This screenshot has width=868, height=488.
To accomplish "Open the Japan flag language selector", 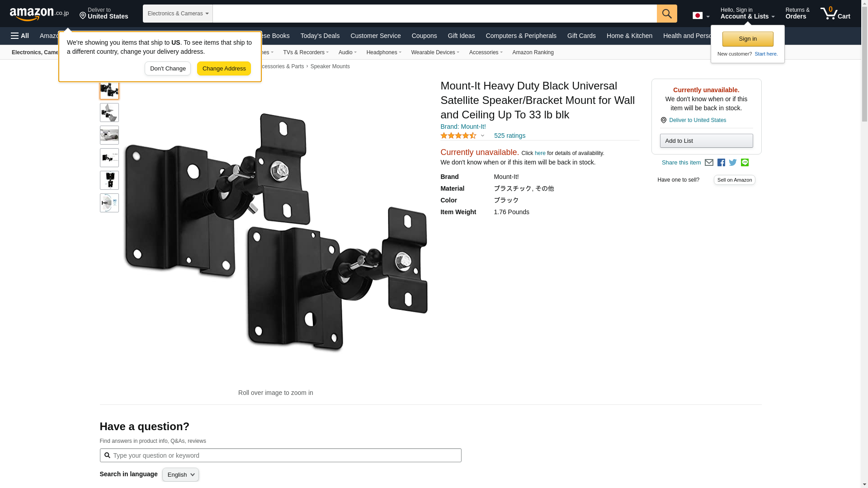I will click(701, 16).
